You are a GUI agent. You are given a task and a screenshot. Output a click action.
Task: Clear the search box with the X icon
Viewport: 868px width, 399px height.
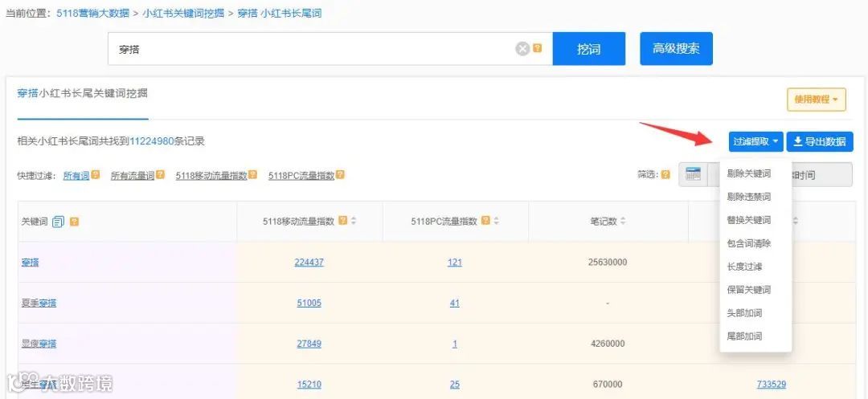coord(522,49)
